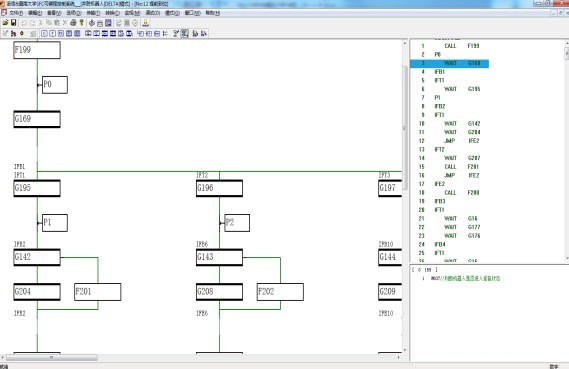This screenshot has height=369, width=569.
Task: Select the highlighted WAIT G169 code line
Action: (x=449, y=63)
